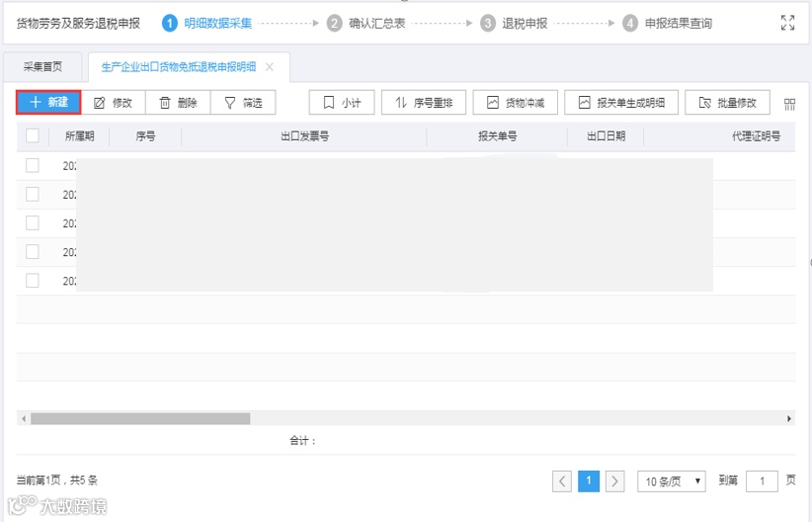Viewport: 812px width, 522px height.
Task: Click the 报关单号 column header
Action: coord(497,136)
